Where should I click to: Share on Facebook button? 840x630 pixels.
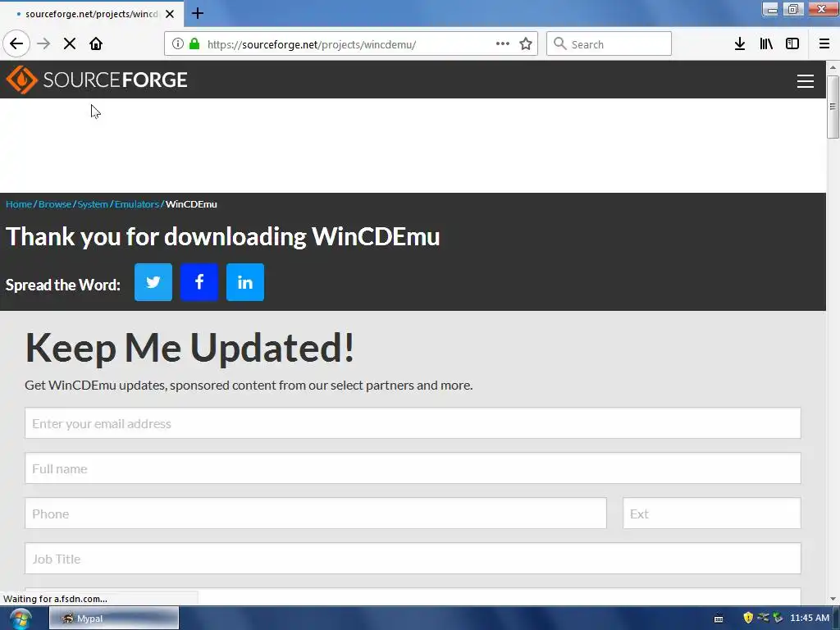[199, 282]
